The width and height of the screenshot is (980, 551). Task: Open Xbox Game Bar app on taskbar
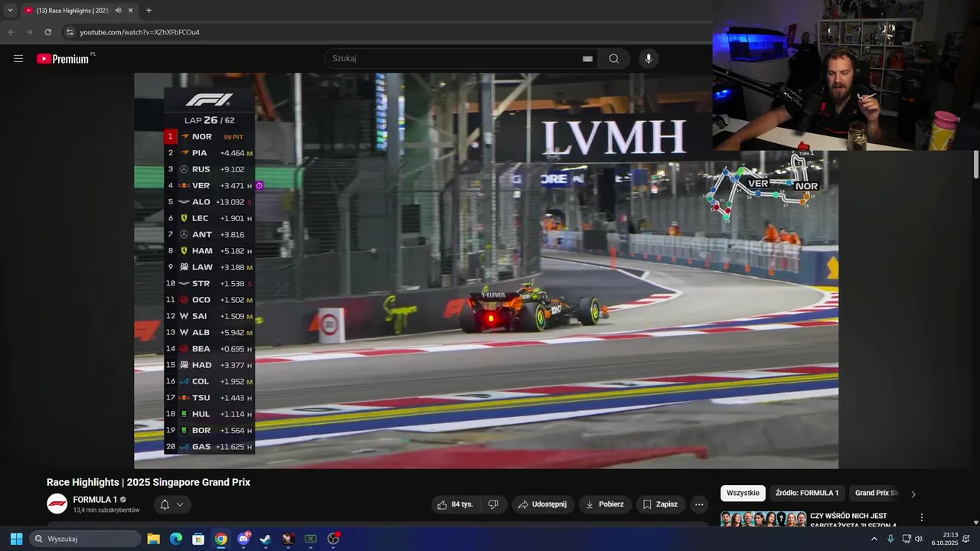(x=311, y=539)
